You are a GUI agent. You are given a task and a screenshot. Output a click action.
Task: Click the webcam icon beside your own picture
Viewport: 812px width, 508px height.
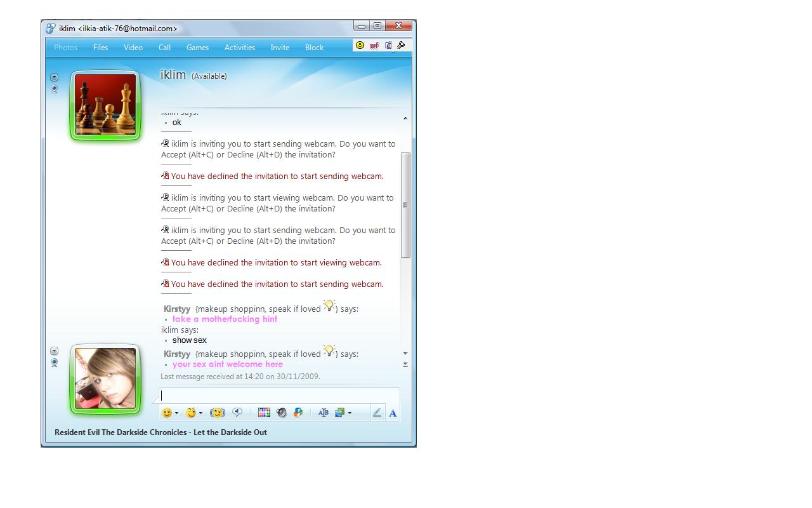[x=54, y=363]
